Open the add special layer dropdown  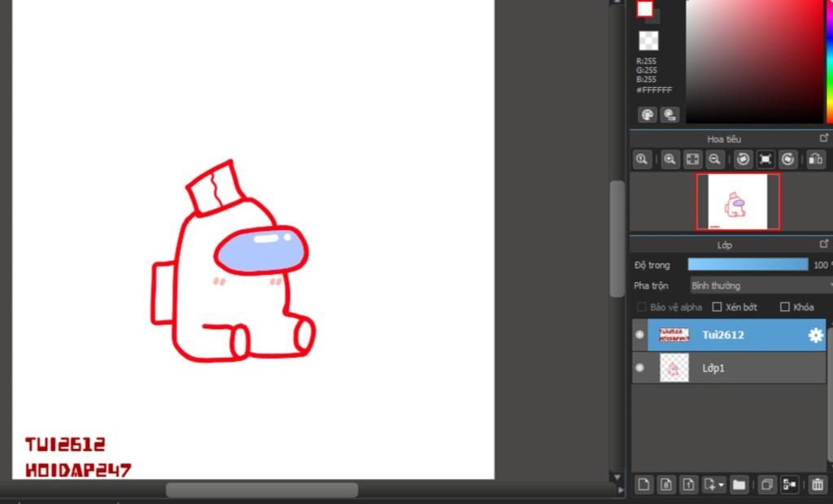click(x=713, y=484)
